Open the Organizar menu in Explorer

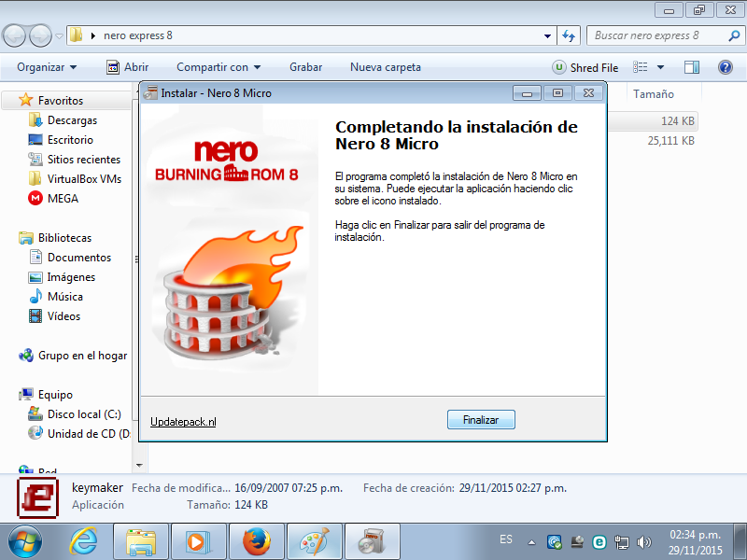tap(47, 67)
